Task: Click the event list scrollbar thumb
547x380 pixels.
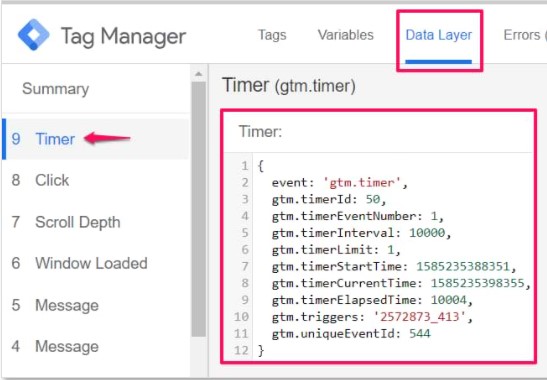Action: coord(199,209)
